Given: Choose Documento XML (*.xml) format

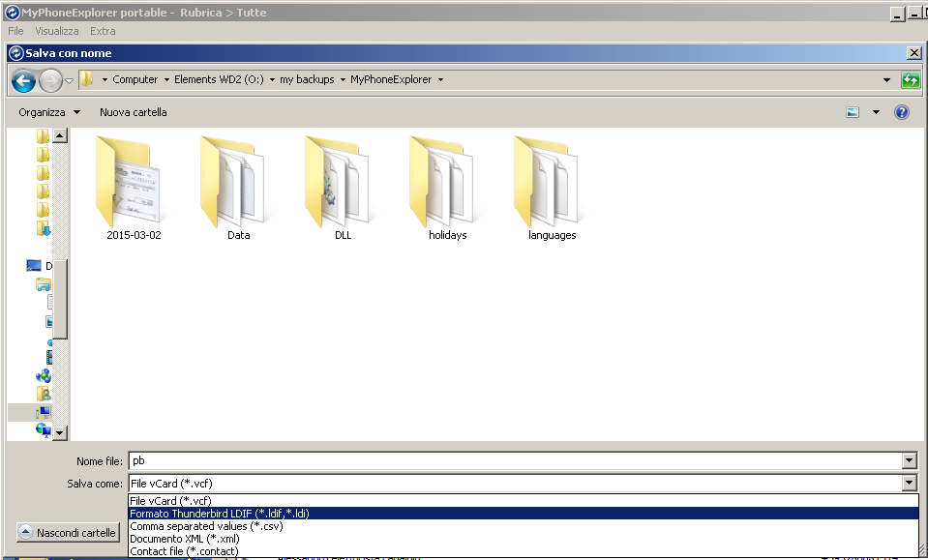Looking at the screenshot, I should point(185,539).
